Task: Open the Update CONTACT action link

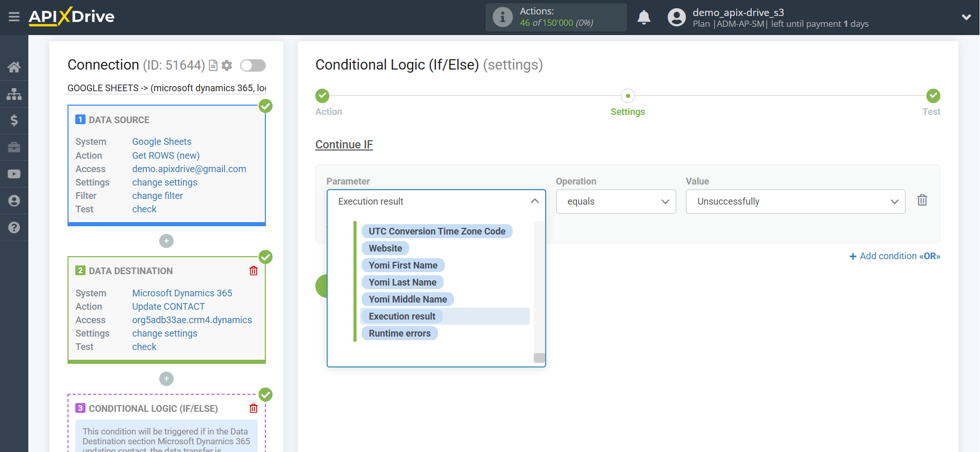Action: tap(168, 307)
